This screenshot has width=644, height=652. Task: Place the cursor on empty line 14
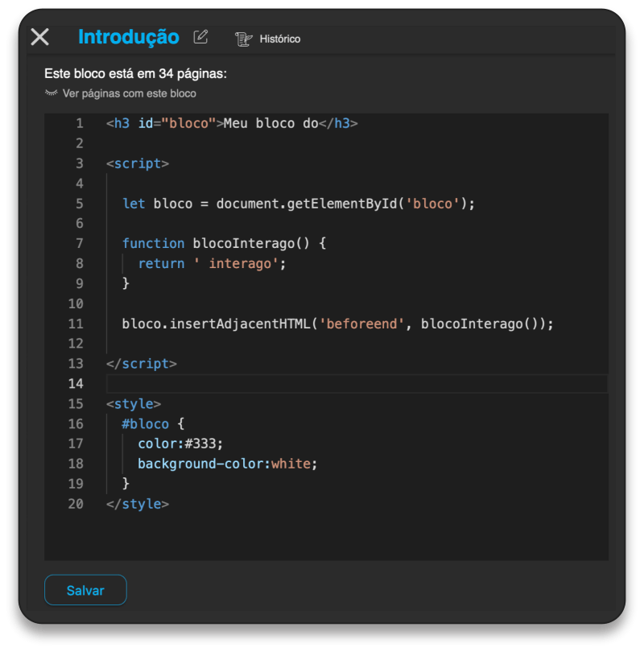click(242, 383)
